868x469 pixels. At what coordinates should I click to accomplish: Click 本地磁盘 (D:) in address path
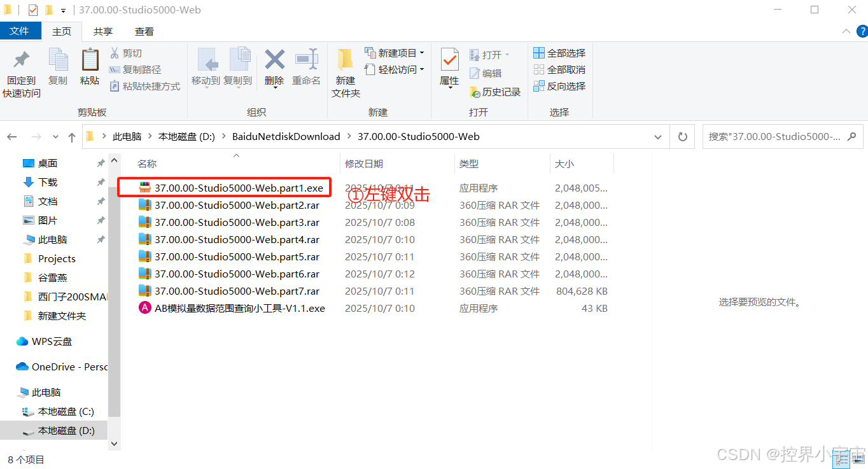pos(187,137)
